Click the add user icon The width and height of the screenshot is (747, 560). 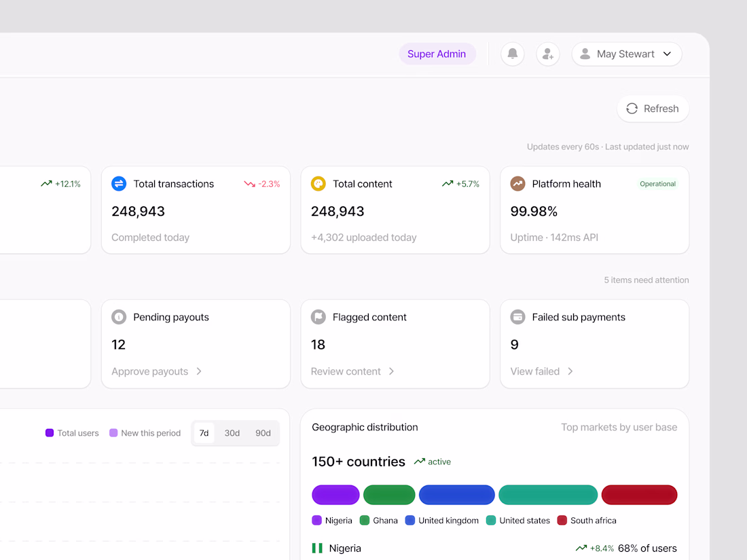point(548,54)
